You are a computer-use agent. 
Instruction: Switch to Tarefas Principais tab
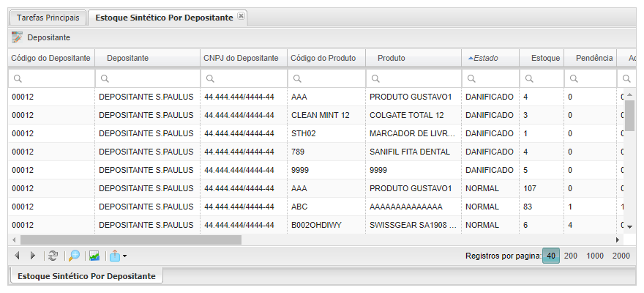tap(48, 17)
